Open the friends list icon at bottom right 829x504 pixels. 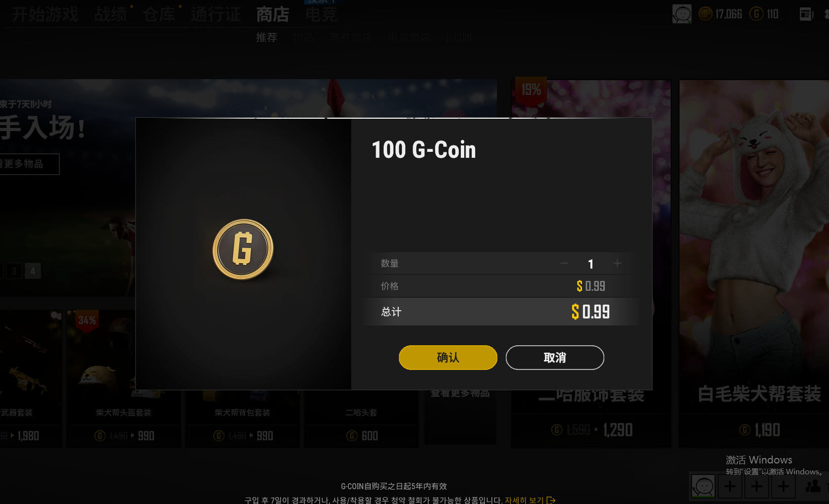click(x=813, y=487)
